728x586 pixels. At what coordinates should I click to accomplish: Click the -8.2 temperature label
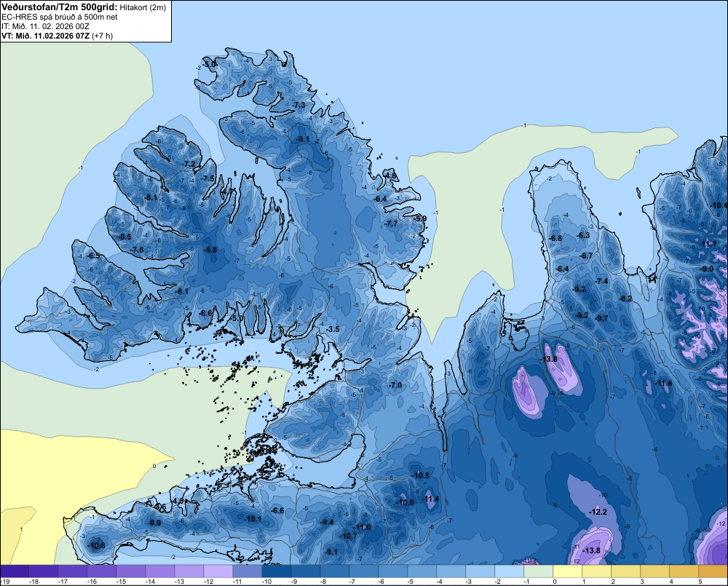tap(626, 298)
